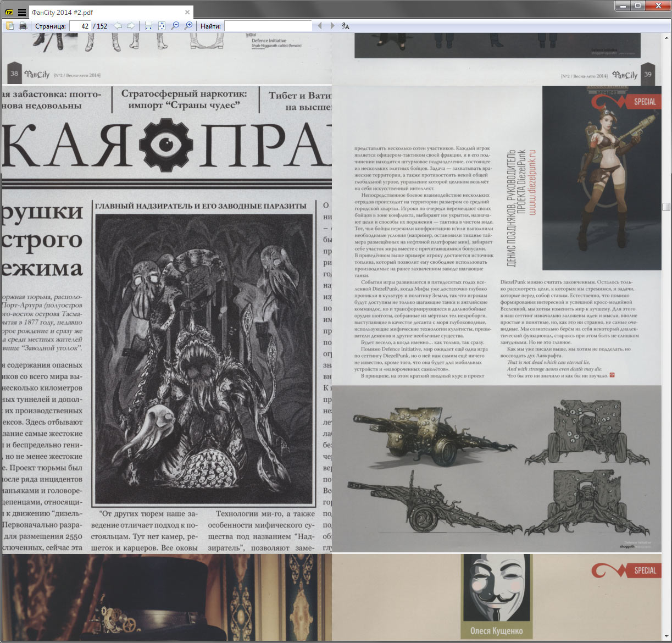
Task: Click the 'Страница:' label
Action: (51, 26)
